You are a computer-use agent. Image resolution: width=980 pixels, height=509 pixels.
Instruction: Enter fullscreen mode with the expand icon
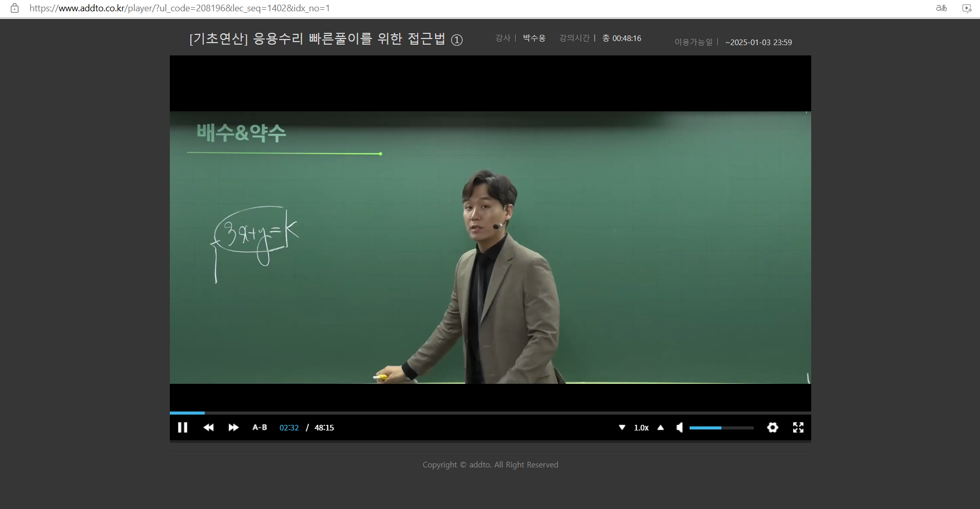tap(798, 427)
